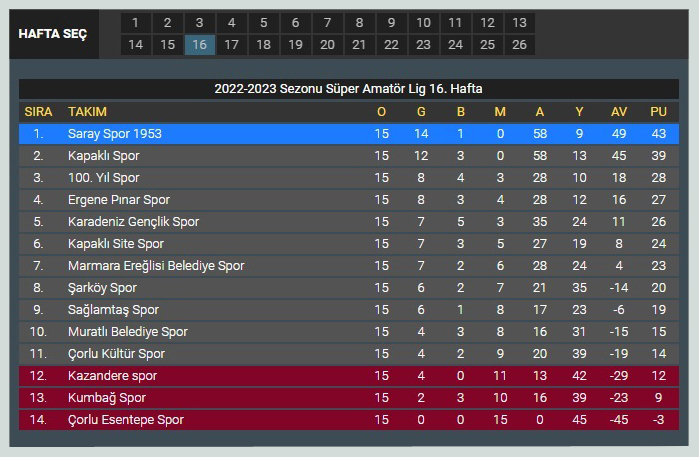Click the AV column header
The width and height of the screenshot is (699, 457).
619,112
